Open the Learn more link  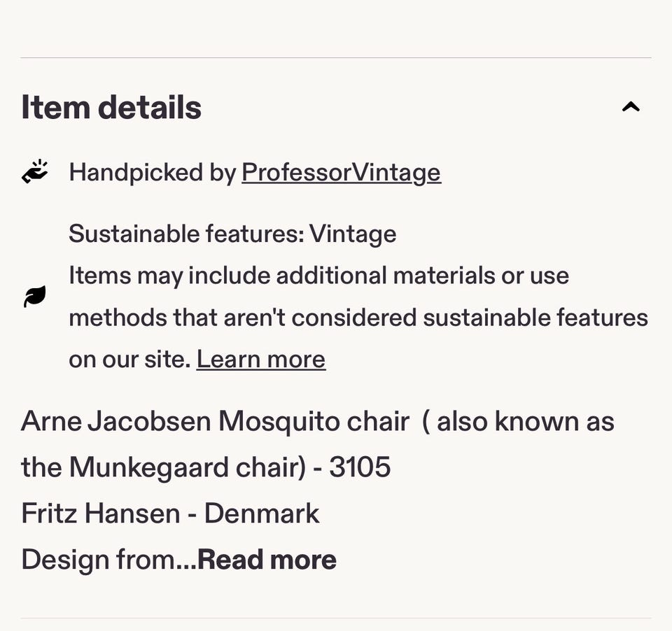(x=260, y=359)
